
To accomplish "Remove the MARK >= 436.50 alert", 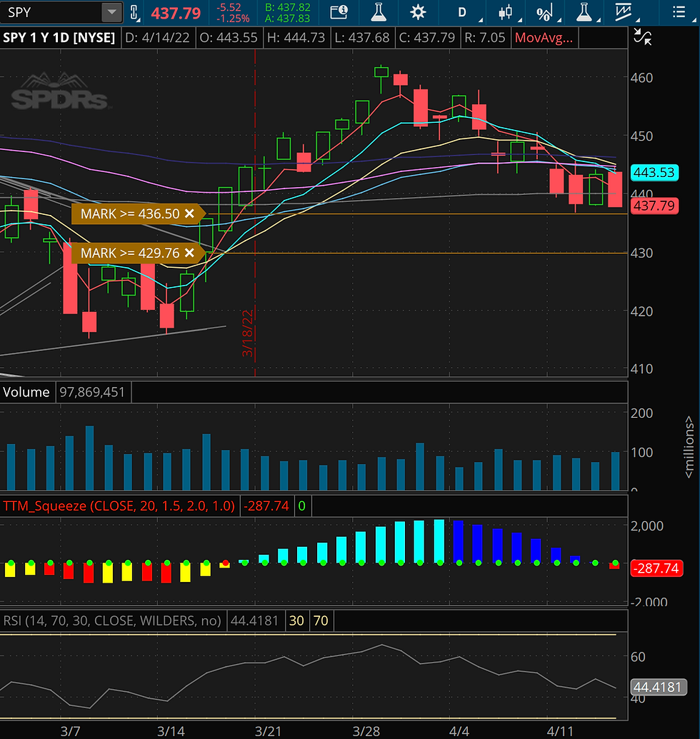I will tap(189, 213).
